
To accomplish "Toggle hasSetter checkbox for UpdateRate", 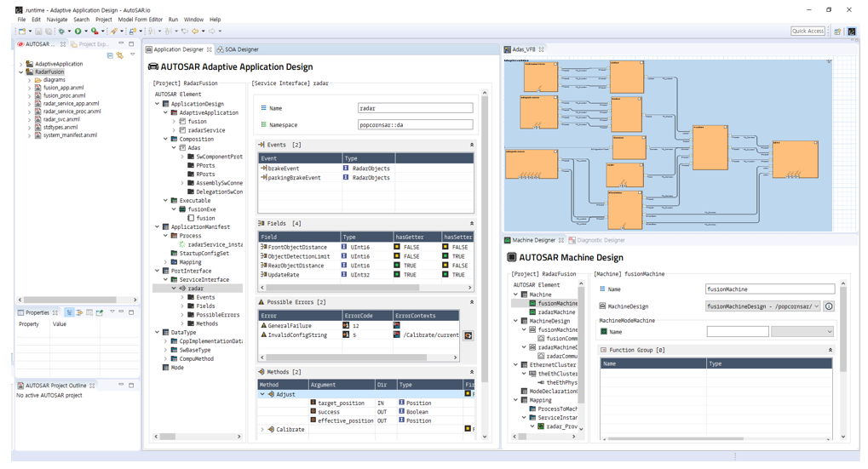I will click(x=445, y=275).
